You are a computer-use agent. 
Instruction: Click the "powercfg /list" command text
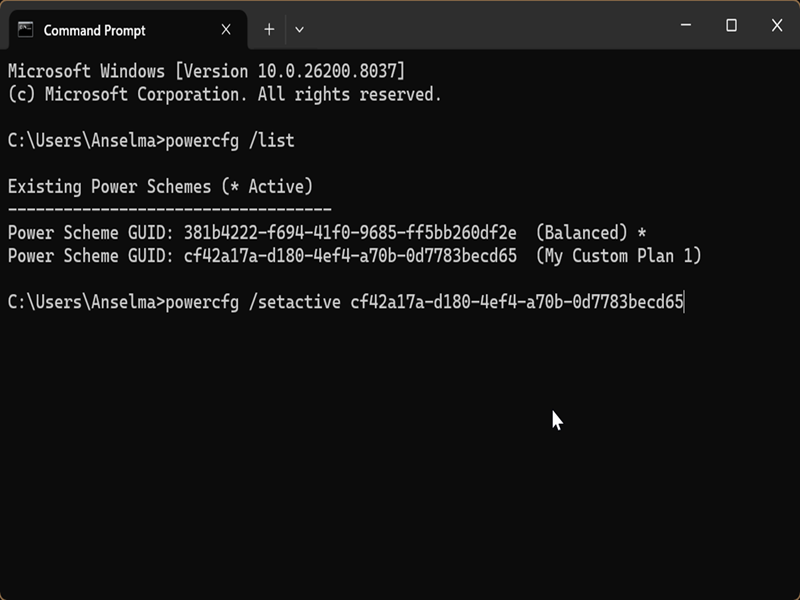click(230, 141)
